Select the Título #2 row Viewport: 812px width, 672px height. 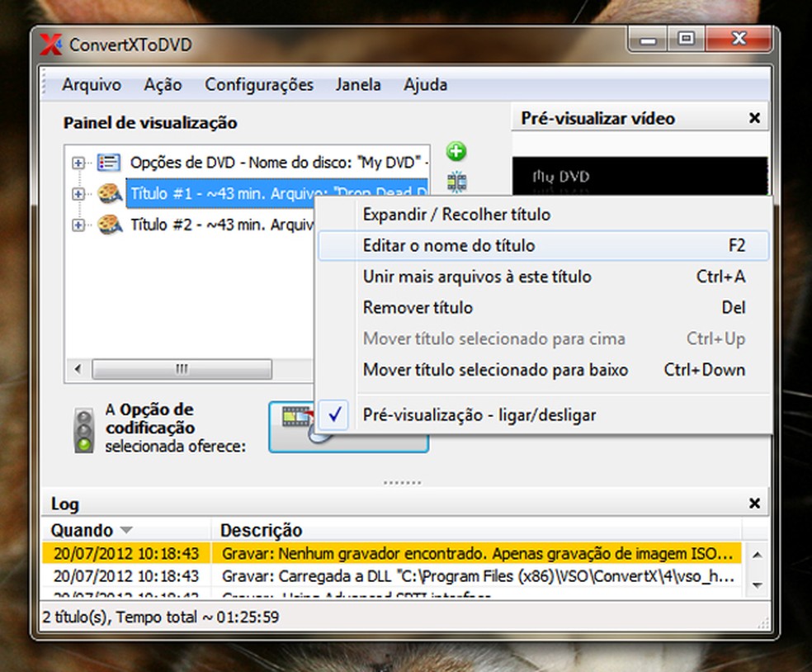pyautogui.click(x=222, y=225)
